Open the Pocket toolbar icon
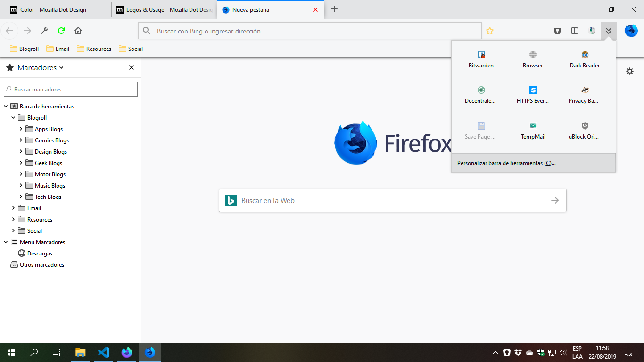 557,31
